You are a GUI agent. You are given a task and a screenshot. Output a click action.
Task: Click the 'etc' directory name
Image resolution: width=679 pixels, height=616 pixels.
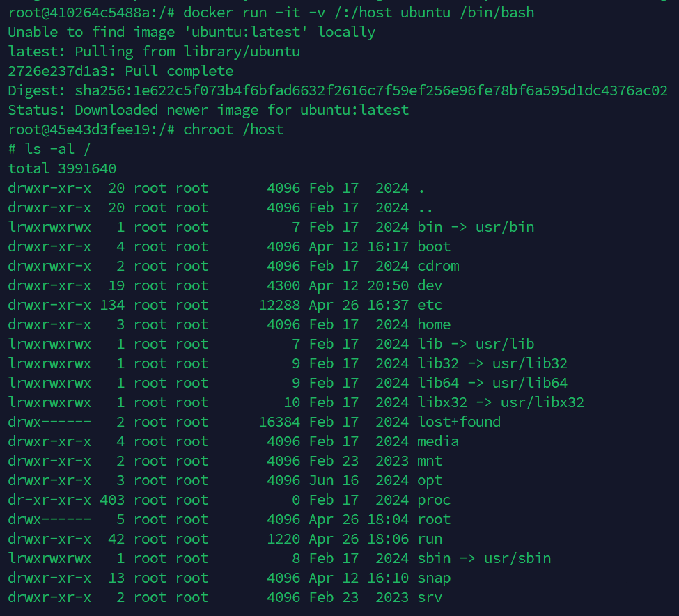[x=430, y=305]
